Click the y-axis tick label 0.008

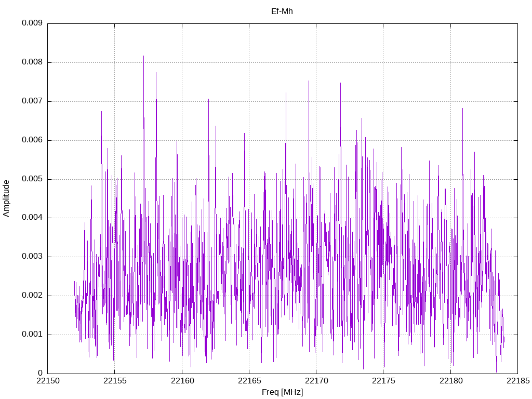(x=32, y=62)
